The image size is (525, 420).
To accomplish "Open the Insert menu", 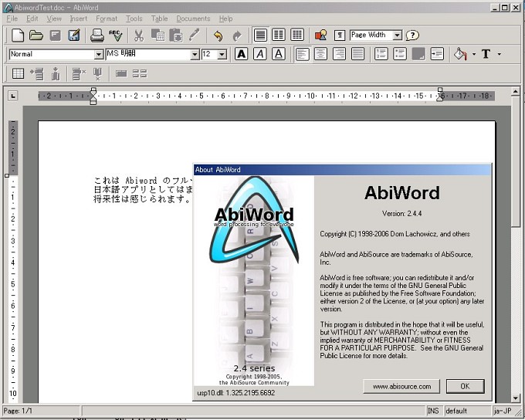I will [78, 19].
